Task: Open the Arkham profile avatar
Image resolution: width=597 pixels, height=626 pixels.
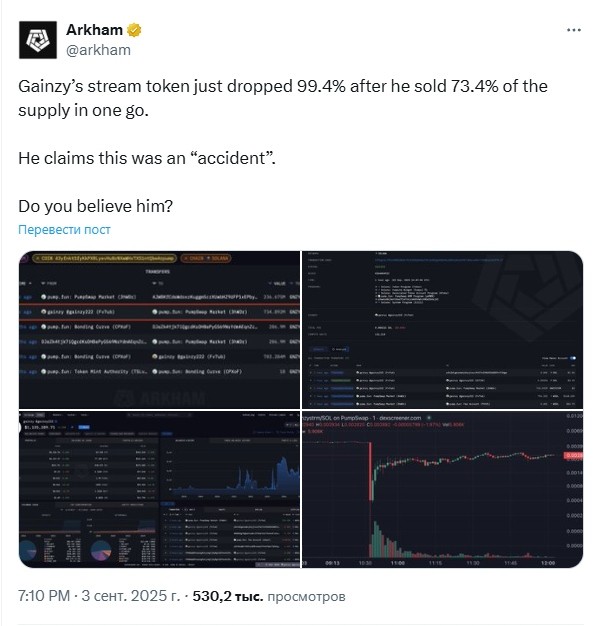Action: 38,40
